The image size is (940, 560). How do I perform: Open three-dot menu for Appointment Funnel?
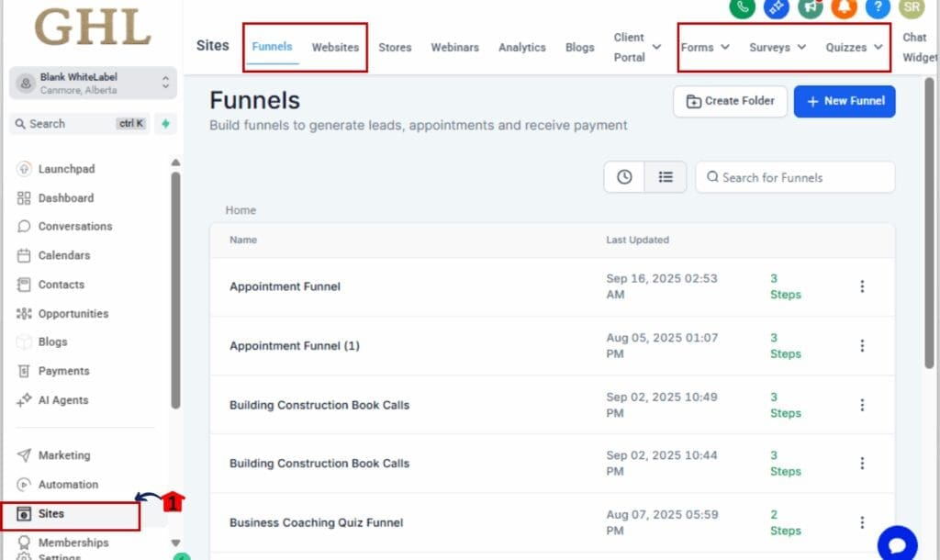coord(862,286)
